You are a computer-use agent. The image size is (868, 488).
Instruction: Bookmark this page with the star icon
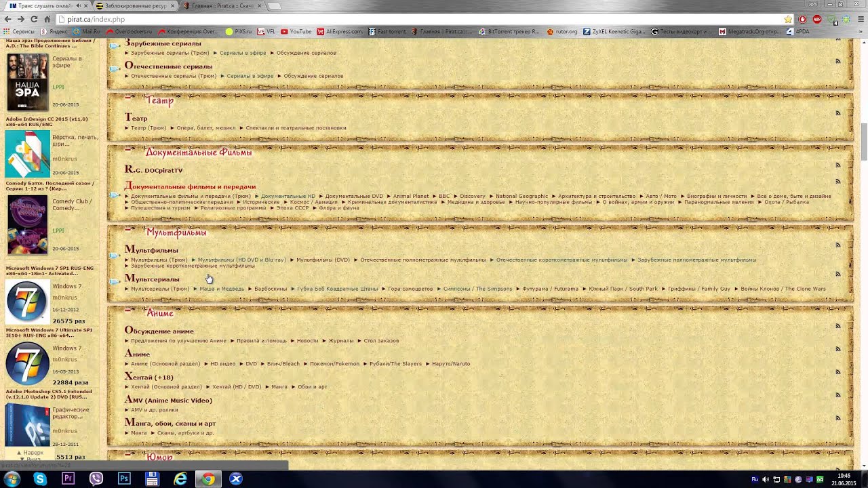point(787,20)
